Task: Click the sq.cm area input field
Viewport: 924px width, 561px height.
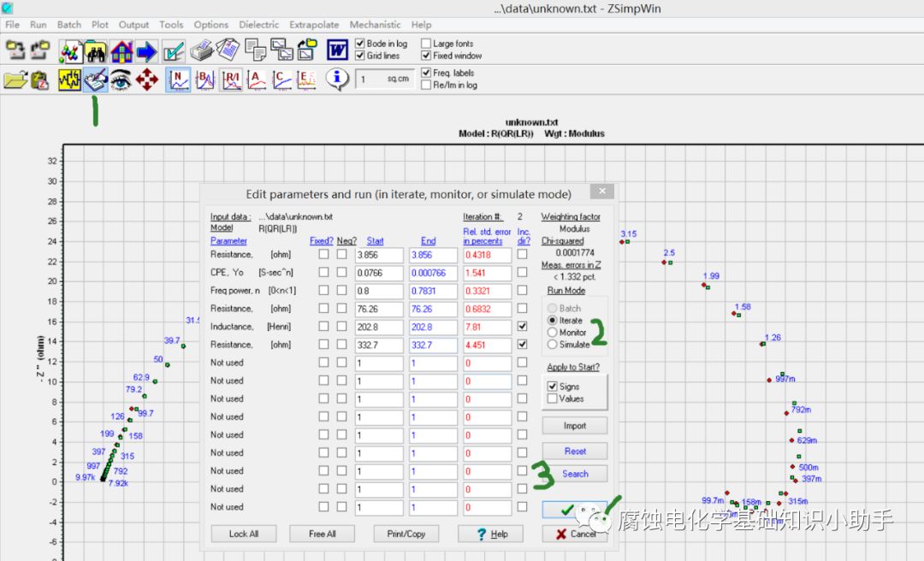Action: tap(385, 79)
